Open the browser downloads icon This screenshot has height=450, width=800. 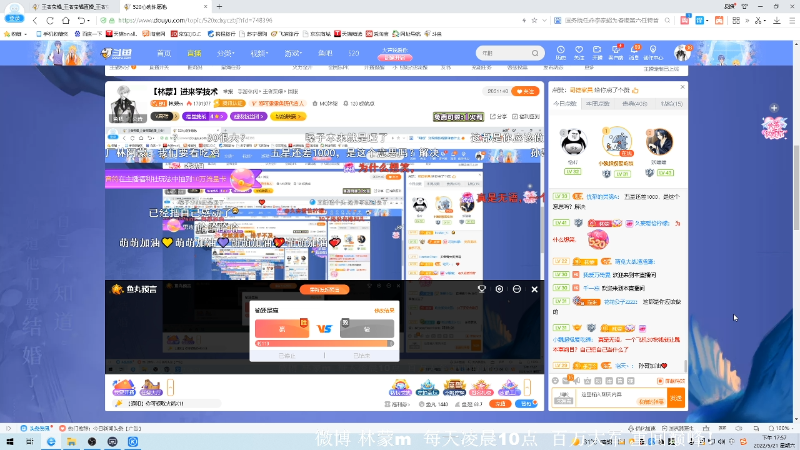[777, 20]
